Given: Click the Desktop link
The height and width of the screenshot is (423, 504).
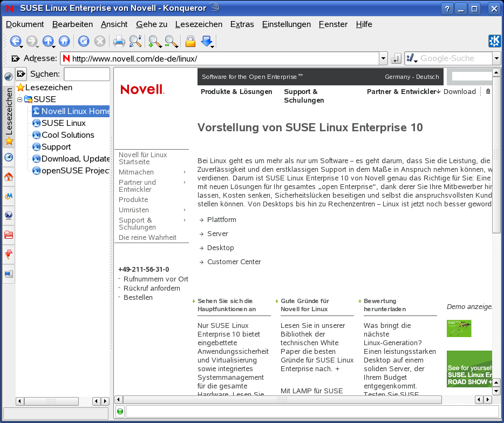Looking at the screenshot, I should click(221, 248).
